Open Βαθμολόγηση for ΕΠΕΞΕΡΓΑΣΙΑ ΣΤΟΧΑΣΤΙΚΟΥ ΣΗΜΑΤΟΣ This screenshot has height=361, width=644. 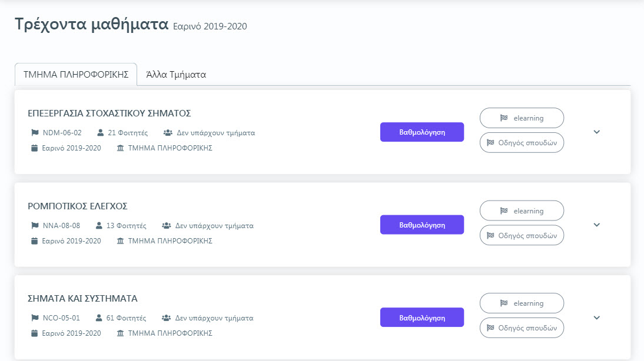[x=422, y=132]
